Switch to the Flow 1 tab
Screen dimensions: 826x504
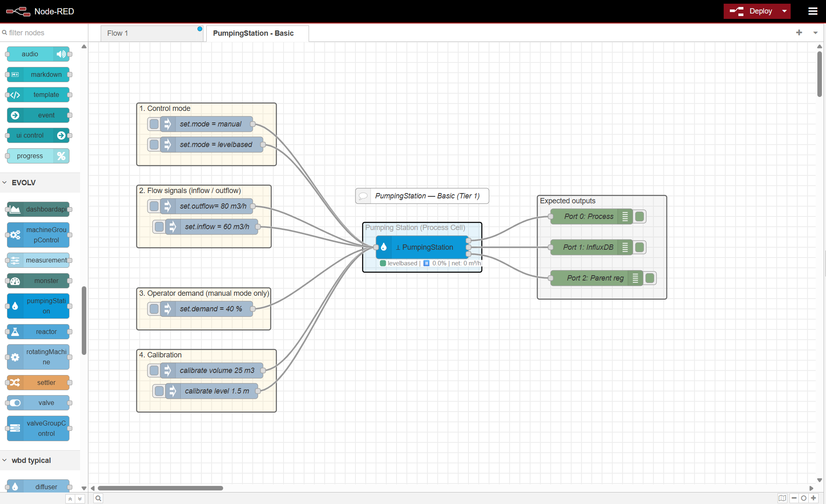(152, 33)
